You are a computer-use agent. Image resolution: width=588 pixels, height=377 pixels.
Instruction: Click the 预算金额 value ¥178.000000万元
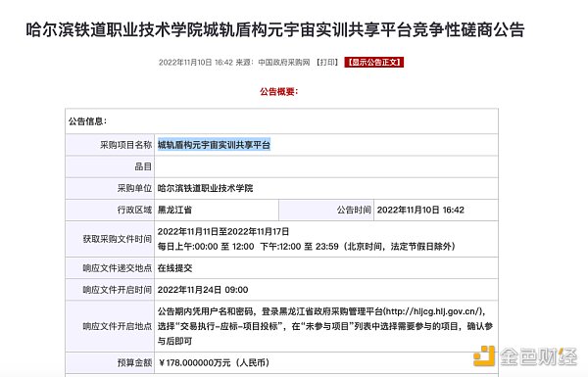tap(214, 362)
